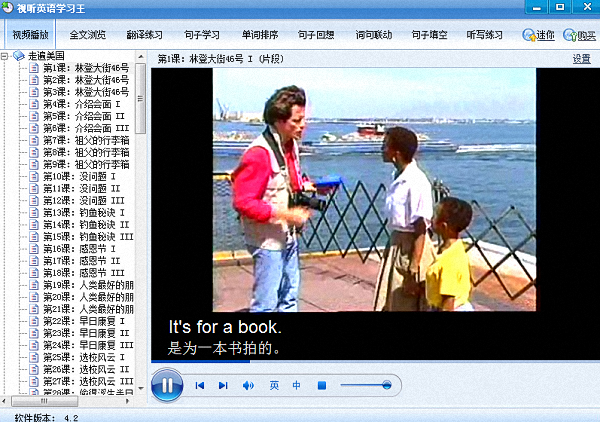Skip to the next sentence
Screen dimensions: 600x422
pos(223,385)
